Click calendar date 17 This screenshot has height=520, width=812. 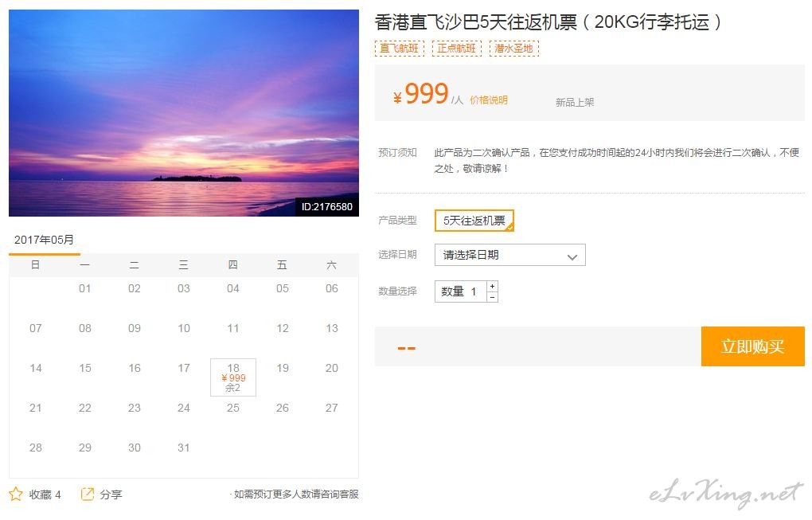coord(184,368)
